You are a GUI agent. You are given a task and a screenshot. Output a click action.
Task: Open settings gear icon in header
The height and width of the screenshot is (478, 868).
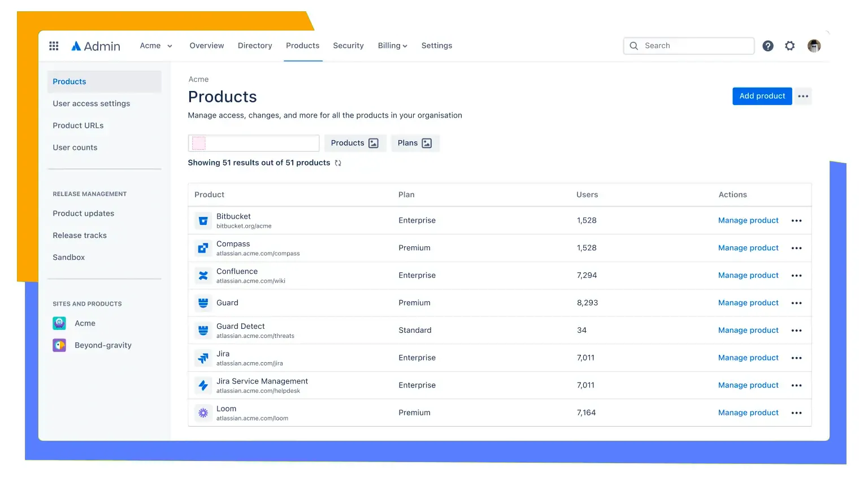pyautogui.click(x=789, y=46)
